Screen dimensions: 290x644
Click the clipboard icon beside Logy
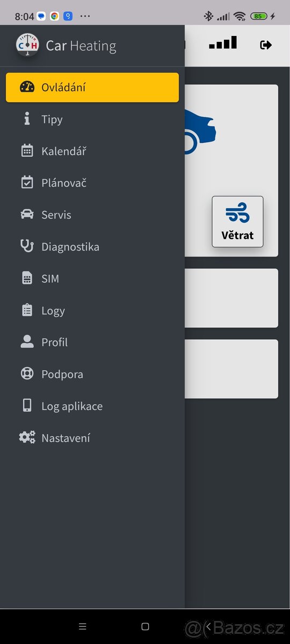[27, 310]
